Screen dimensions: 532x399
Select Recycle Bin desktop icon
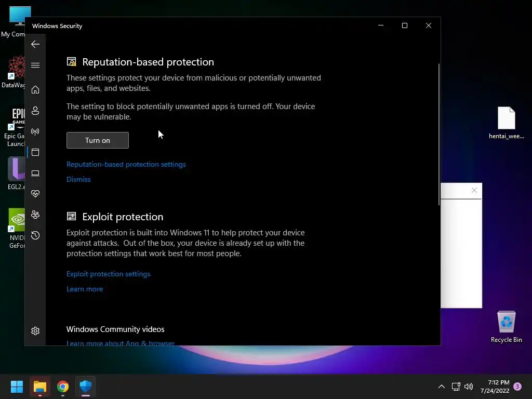tap(506, 327)
